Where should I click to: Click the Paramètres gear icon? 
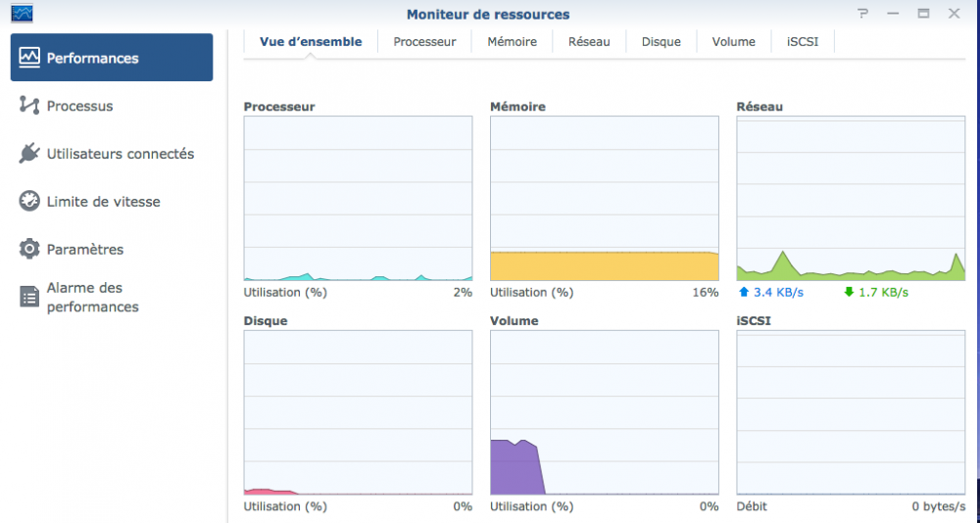tap(29, 250)
